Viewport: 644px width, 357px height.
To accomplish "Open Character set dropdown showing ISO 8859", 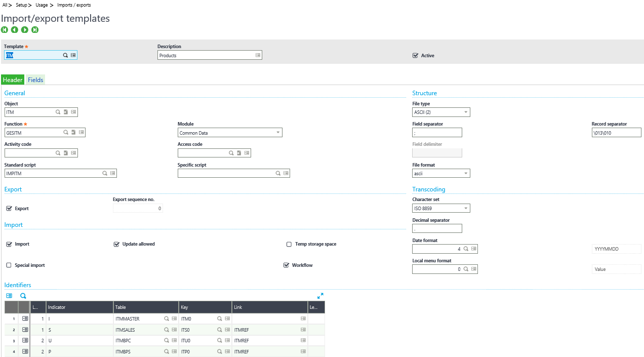I will (441, 208).
